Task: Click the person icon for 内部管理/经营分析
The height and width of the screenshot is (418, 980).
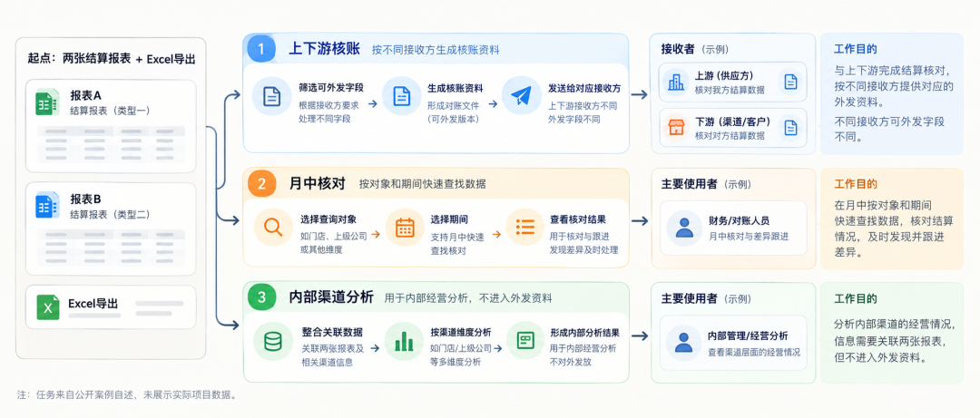Action: [684, 343]
